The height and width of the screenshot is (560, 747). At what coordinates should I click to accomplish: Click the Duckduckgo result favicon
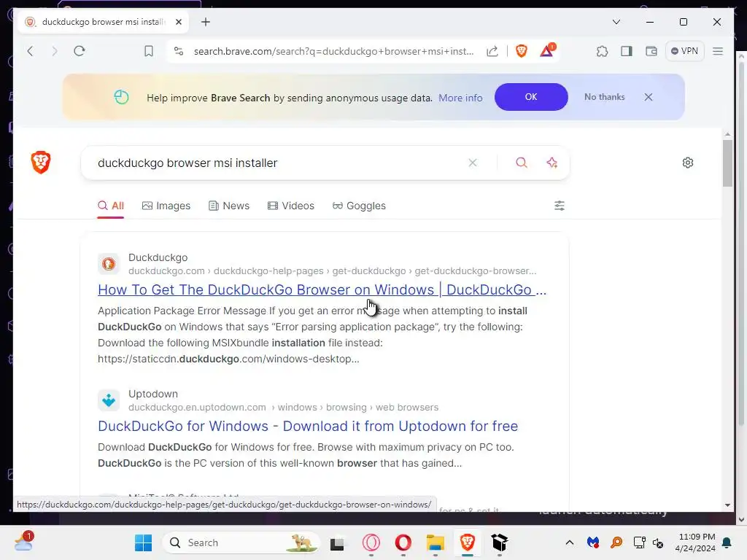coord(109,264)
